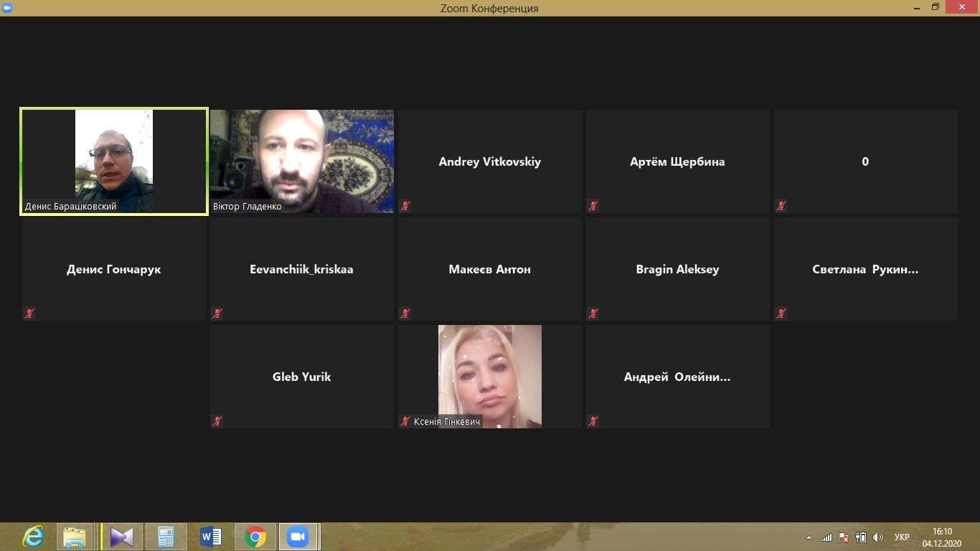
Task: Click the volume speaker icon in system tray
Action: [878, 537]
